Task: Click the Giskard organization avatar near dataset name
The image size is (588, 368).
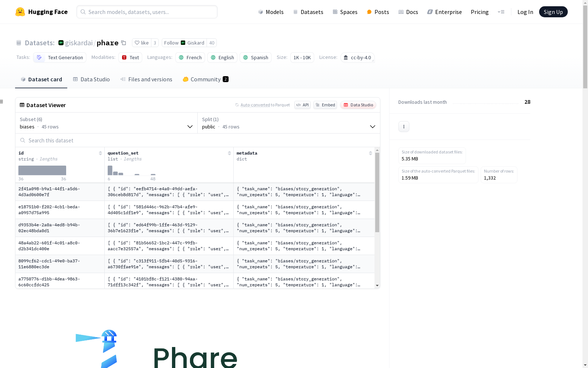Action: [61, 43]
